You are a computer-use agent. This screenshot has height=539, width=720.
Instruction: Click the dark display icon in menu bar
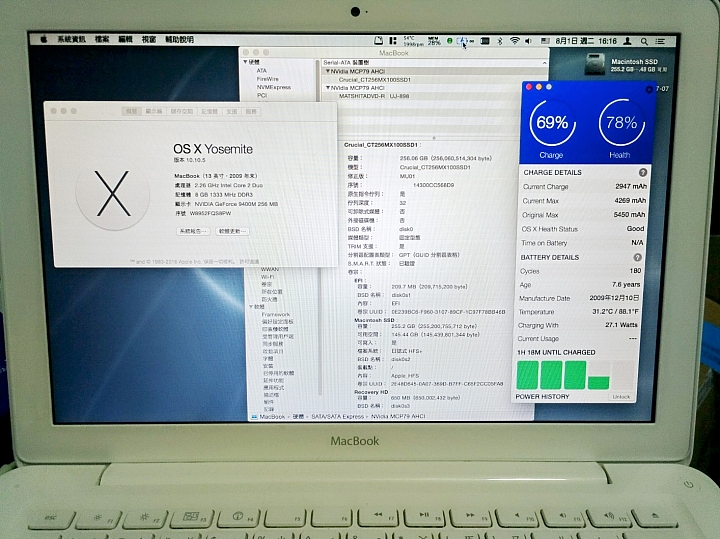coord(485,41)
